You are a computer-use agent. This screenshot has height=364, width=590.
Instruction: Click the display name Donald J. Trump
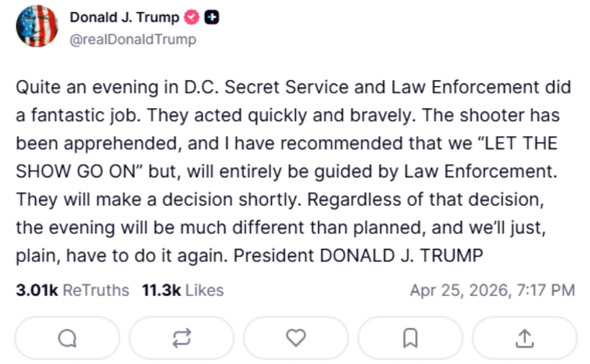point(123,17)
